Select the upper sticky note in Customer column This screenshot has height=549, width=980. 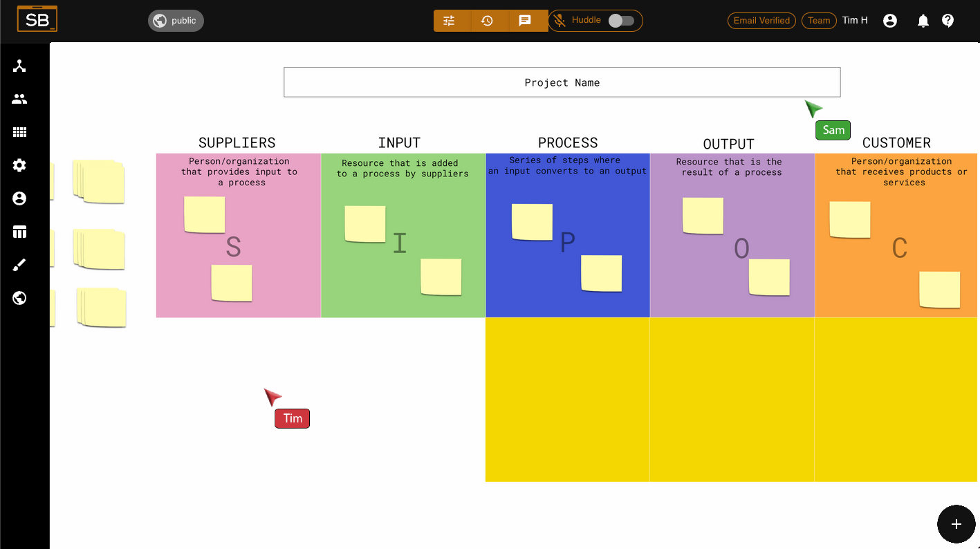pyautogui.click(x=850, y=220)
